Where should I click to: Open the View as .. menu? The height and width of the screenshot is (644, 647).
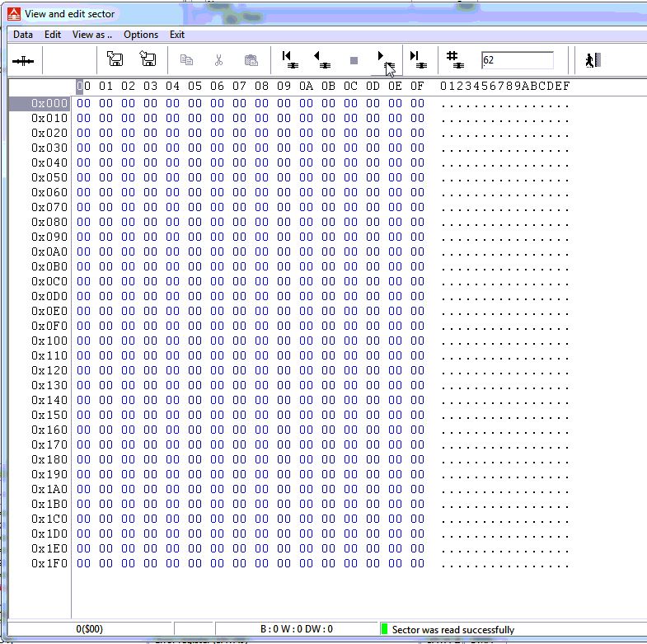pos(92,35)
